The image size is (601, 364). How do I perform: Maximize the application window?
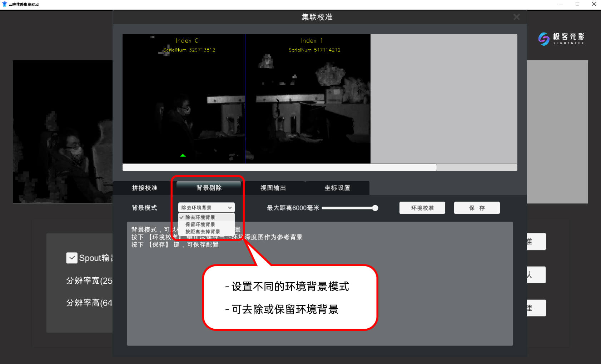[x=577, y=4]
